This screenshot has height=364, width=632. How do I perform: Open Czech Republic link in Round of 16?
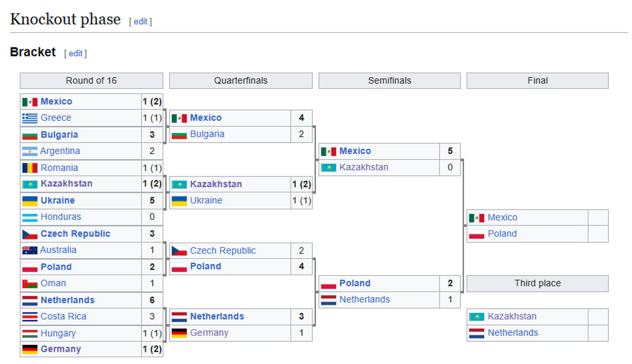pyautogui.click(x=75, y=234)
